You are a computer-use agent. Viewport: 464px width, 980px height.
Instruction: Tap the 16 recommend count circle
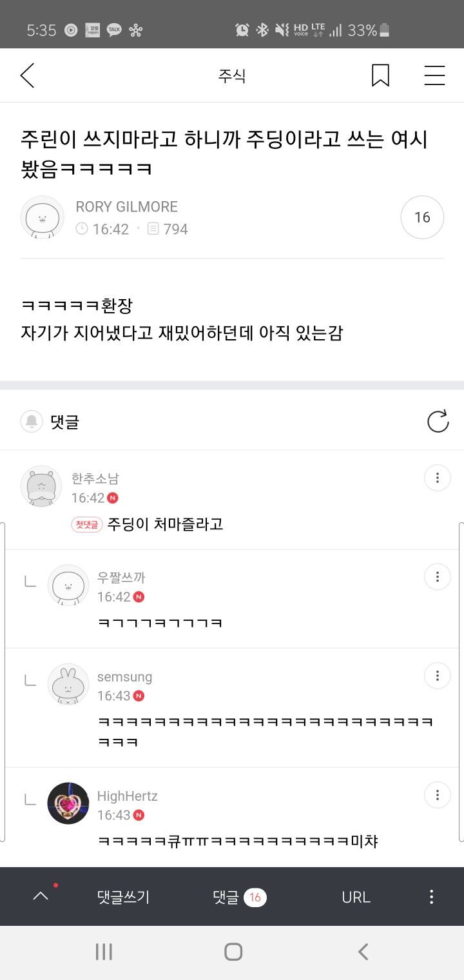[422, 218]
